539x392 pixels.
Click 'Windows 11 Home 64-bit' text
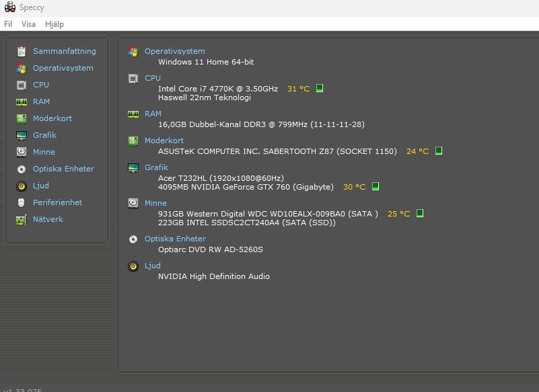206,62
